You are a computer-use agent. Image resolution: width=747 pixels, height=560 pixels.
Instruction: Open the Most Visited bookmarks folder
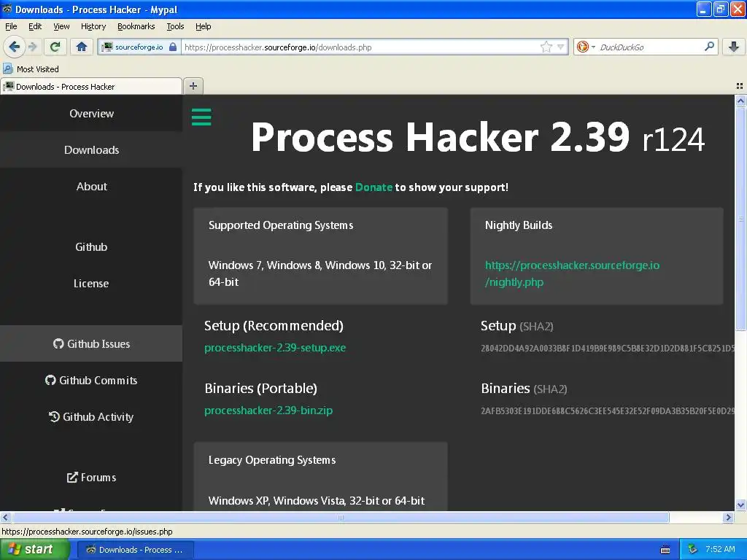click(31, 69)
